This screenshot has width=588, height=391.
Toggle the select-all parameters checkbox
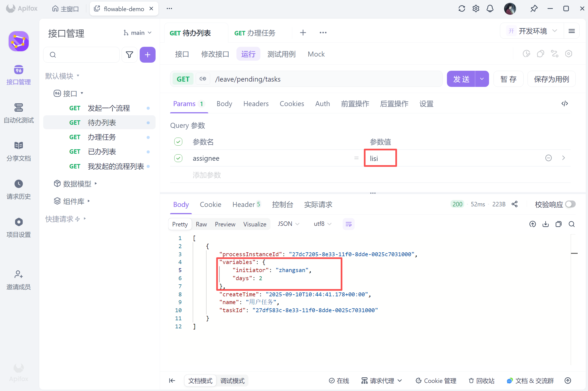pyautogui.click(x=178, y=142)
